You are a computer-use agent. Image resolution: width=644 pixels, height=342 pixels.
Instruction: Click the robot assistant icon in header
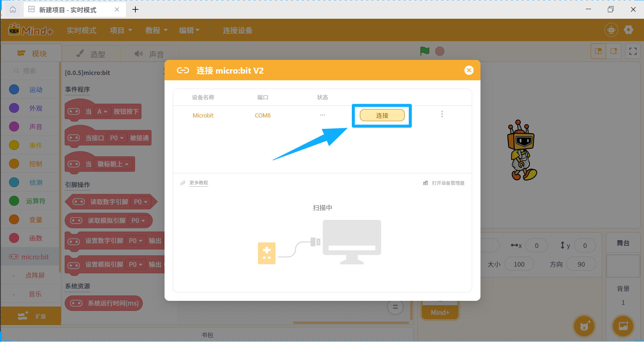(x=611, y=30)
